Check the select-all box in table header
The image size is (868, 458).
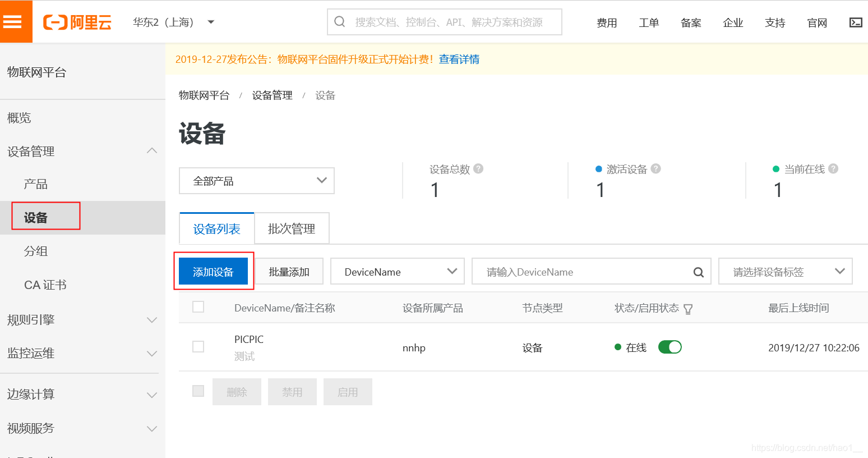click(198, 306)
